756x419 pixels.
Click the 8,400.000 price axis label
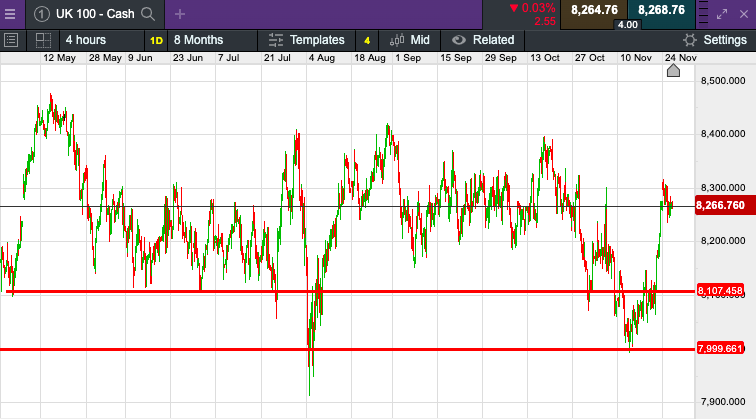coord(723,134)
